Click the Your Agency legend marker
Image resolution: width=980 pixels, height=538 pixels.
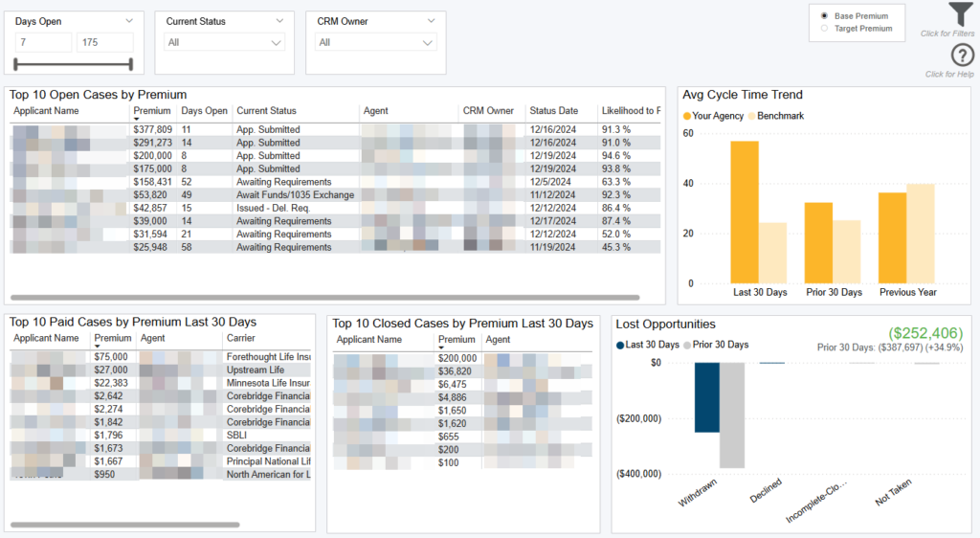(687, 116)
